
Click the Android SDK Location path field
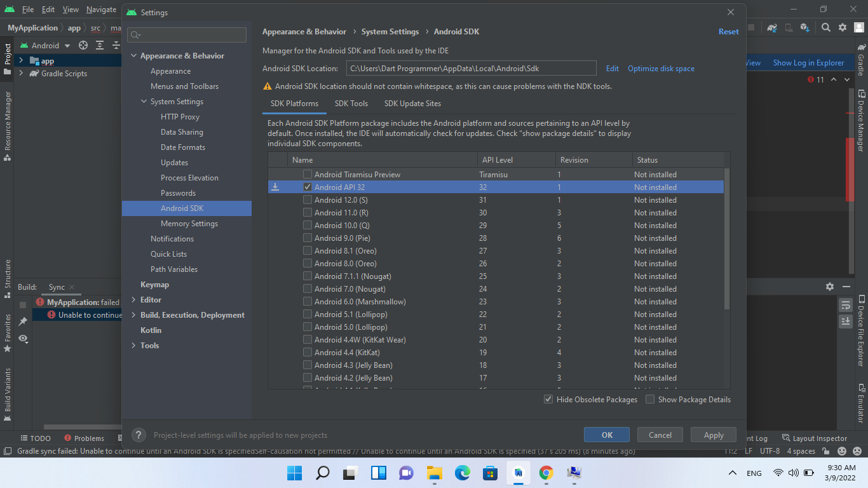[x=471, y=68]
